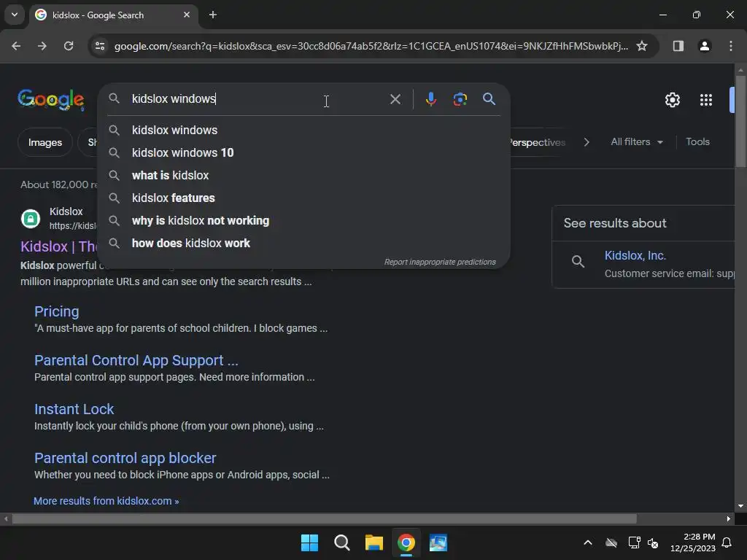Open Google Lens image search icon

[460, 99]
